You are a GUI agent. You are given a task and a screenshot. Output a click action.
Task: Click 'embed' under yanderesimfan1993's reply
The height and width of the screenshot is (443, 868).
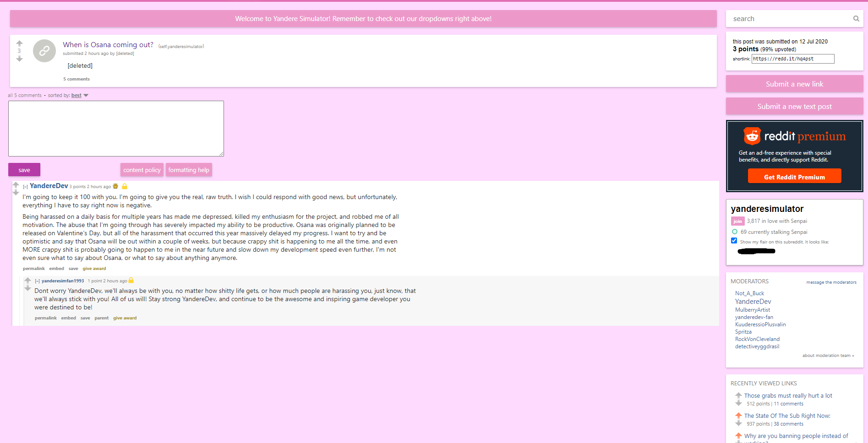coord(69,318)
